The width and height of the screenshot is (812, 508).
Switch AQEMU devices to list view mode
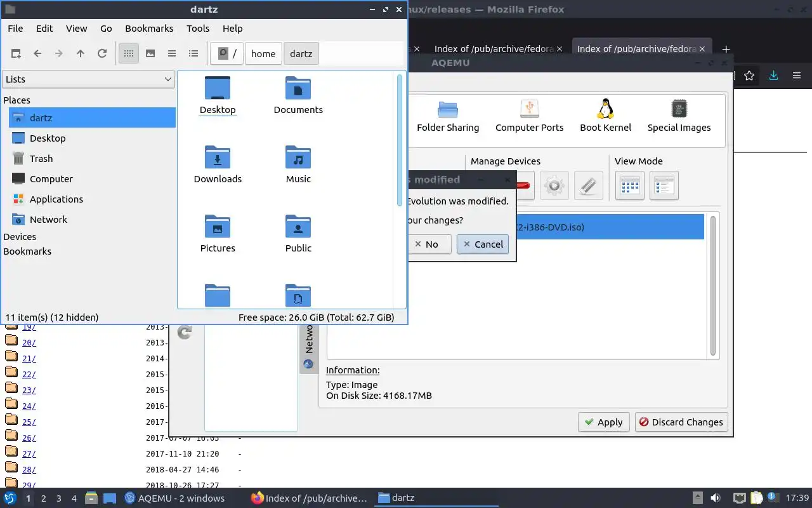[x=664, y=186]
